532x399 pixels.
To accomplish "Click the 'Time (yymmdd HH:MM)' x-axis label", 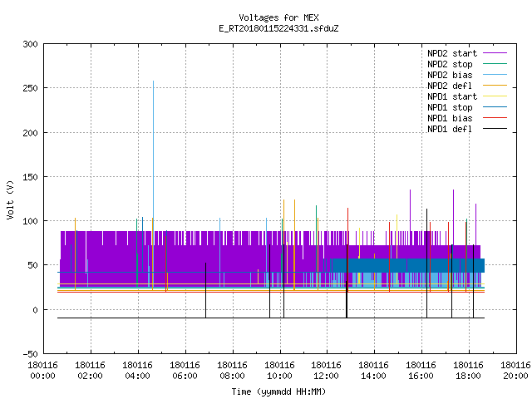I will point(278,392).
